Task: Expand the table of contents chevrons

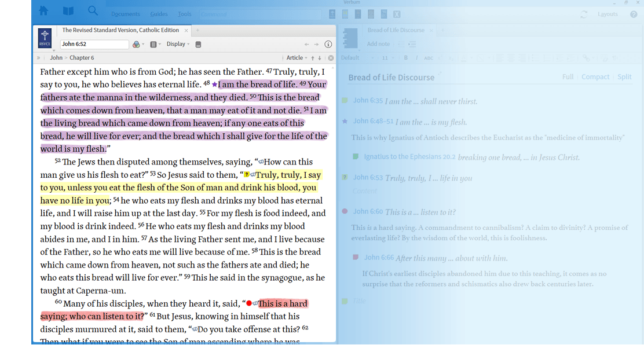Action: pos(39,58)
